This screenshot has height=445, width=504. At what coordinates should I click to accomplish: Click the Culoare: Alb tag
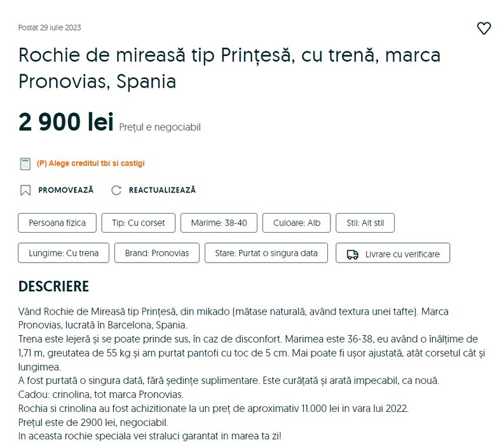(297, 223)
